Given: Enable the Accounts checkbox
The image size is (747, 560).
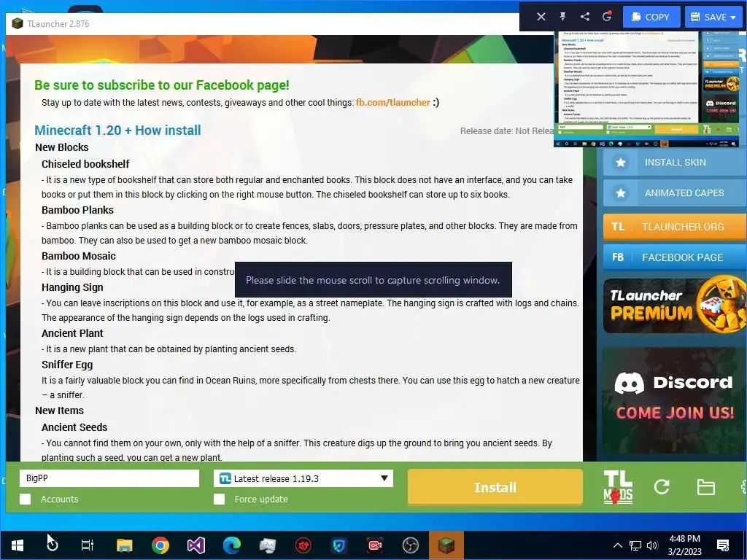Looking at the screenshot, I should point(26,499).
